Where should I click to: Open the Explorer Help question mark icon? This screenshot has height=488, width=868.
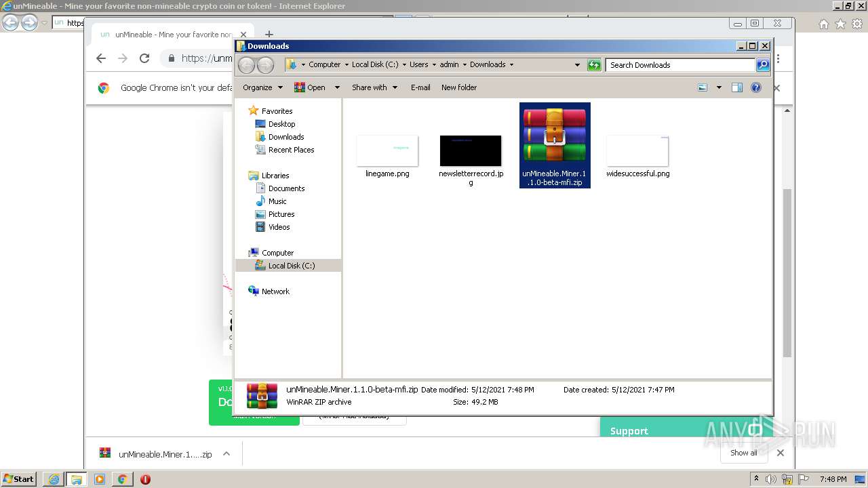(x=756, y=87)
